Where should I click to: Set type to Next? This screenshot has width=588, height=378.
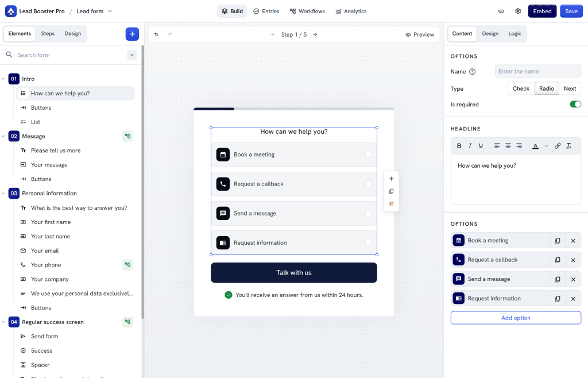570,88
